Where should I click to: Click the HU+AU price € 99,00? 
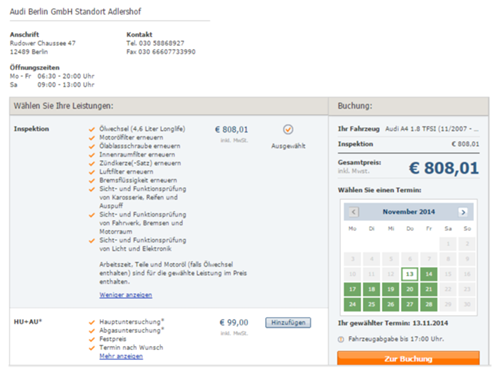(234, 322)
